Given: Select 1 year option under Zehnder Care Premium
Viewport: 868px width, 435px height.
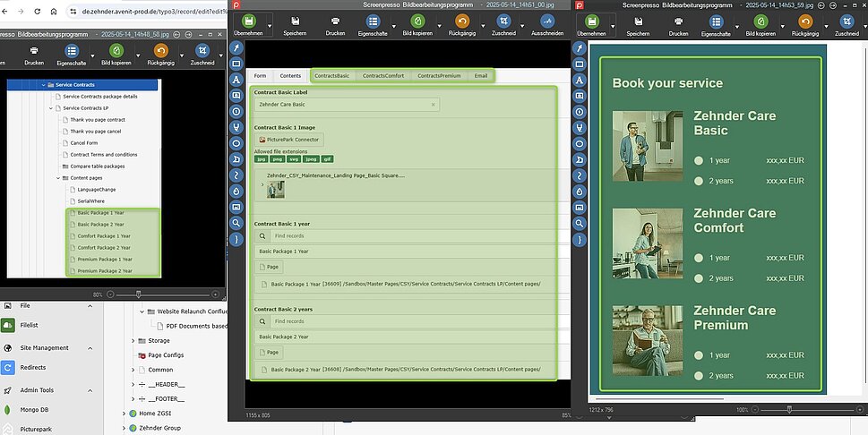Looking at the screenshot, I should coord(699,355).
